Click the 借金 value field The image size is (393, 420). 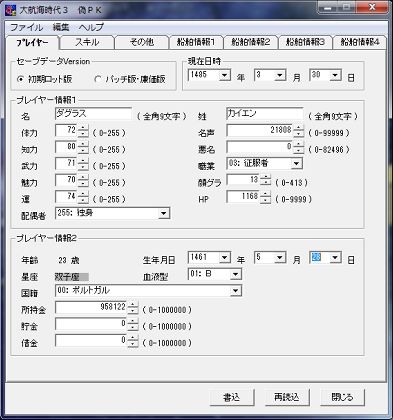pos(91,341)
